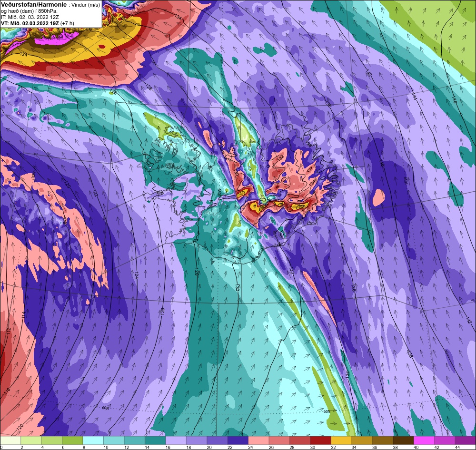Select the dark brown swatch between 38 and 40
Viewport: 476px width, 450px height.
[403, 440]
